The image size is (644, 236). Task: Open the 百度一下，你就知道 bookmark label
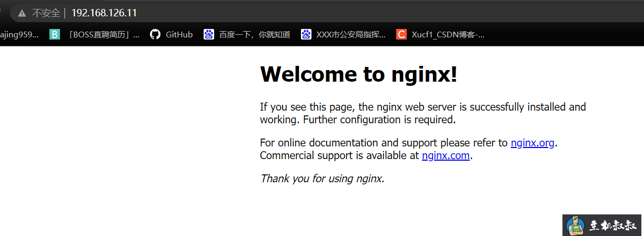point(255,35)
